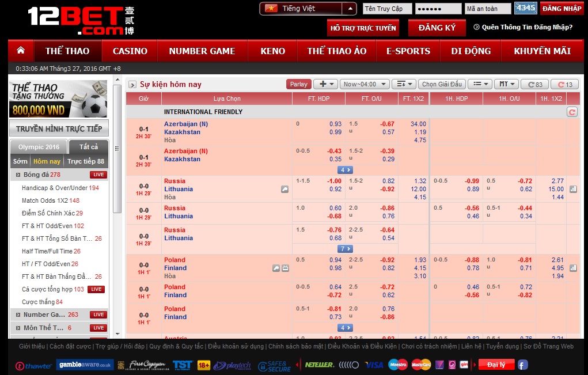Open the E-SPORTS navigation menu
Image resolution: width=588 pixels, height=375 pixels.
[408, 51]
